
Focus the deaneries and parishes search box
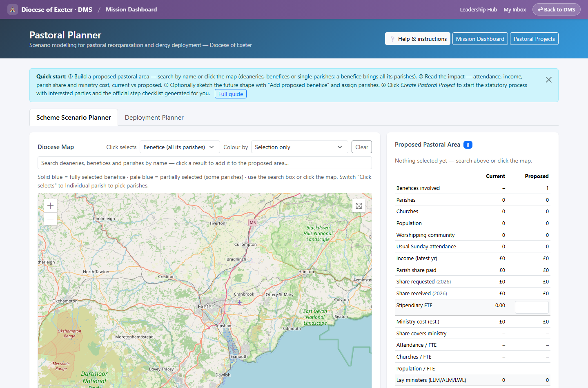click(x=205, y=163)
